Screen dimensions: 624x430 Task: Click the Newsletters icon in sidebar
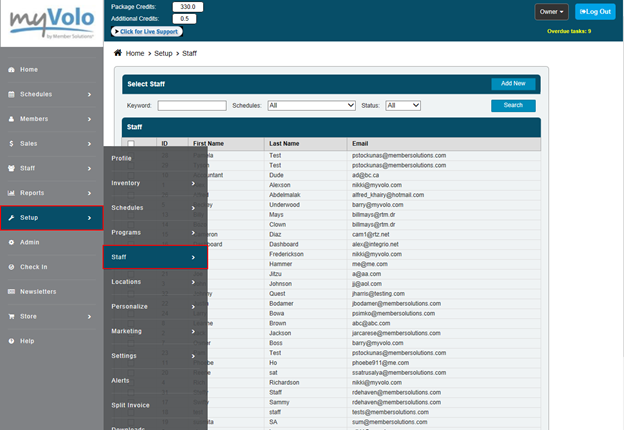[11, 291]
